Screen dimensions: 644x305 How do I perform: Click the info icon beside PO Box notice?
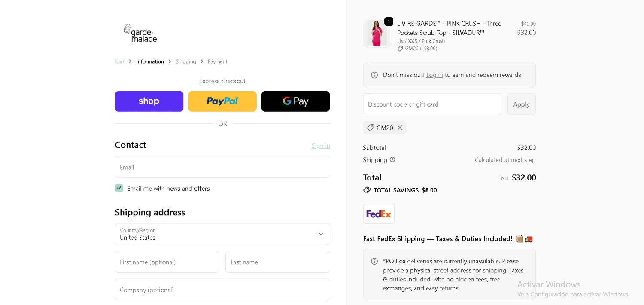[374, 261]
